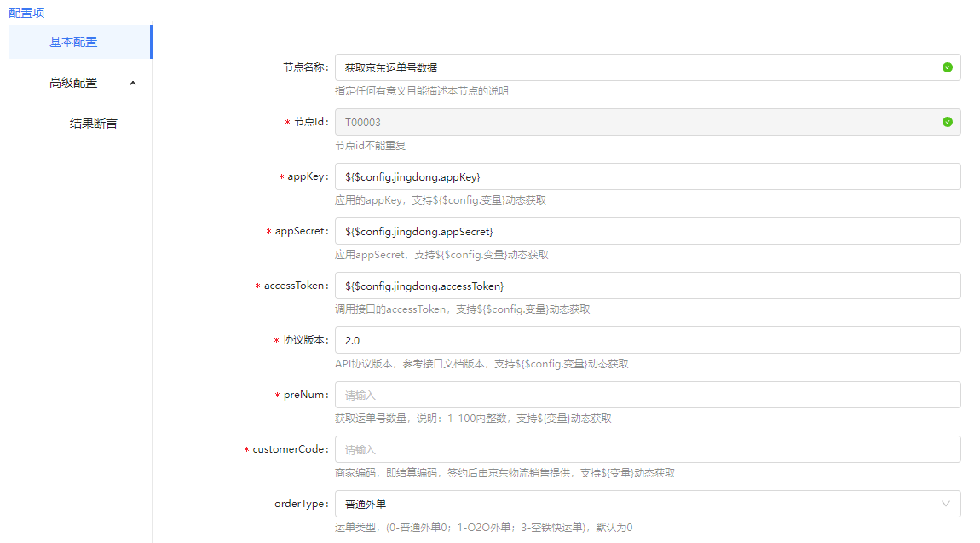
Task: Click green checkmark in node name field
Action: point(947,67)
